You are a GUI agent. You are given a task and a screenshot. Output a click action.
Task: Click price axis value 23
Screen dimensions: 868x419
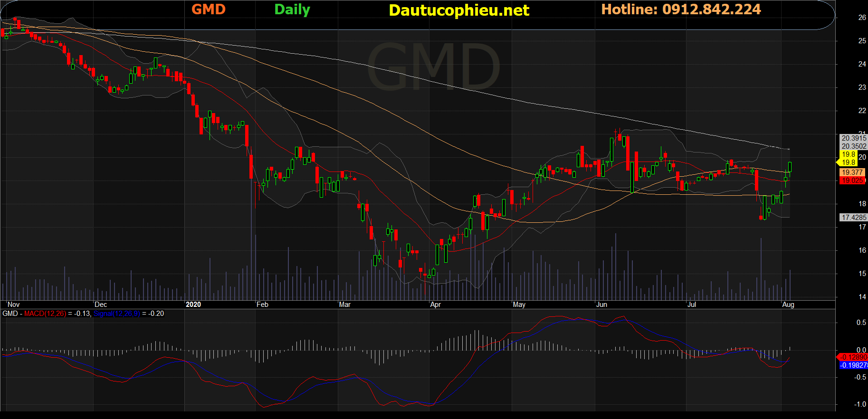pyautogui.click(x=862, y=87)
